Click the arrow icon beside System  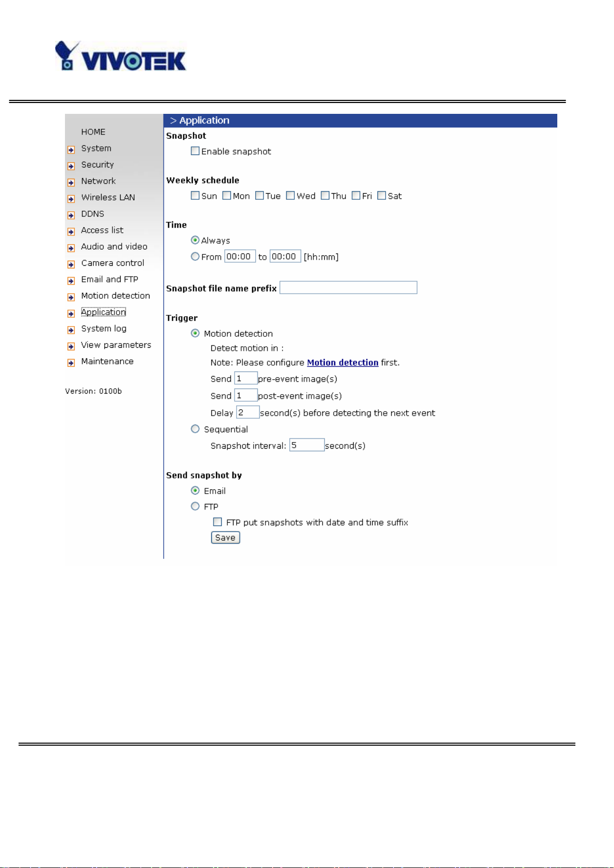coord(71,150)
